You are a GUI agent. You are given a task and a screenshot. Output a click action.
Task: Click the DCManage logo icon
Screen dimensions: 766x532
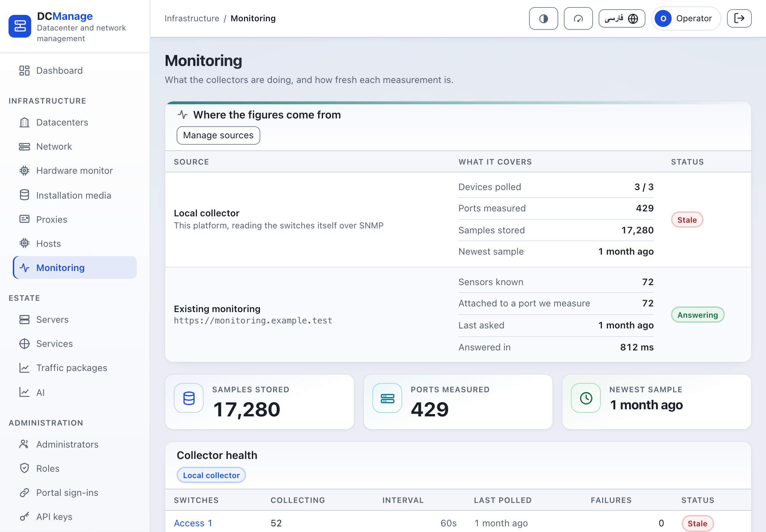20,26
